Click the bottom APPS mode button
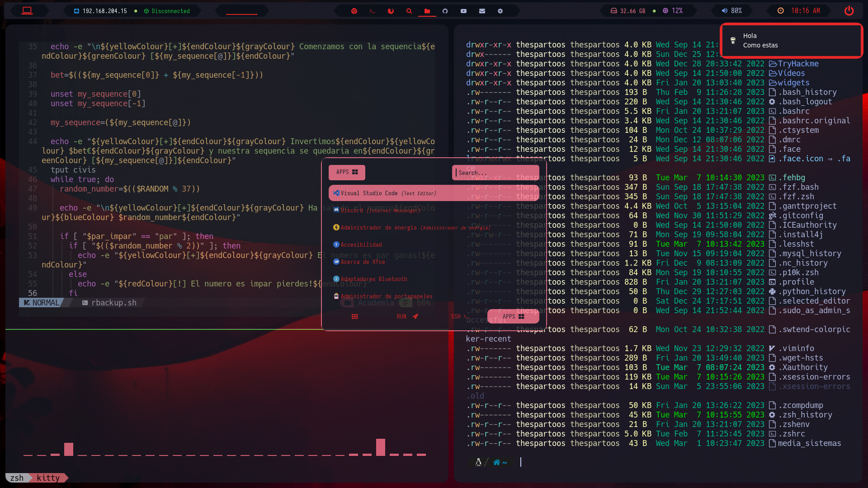This screenshot has width=868, height=488. click(x=513, y=316)
